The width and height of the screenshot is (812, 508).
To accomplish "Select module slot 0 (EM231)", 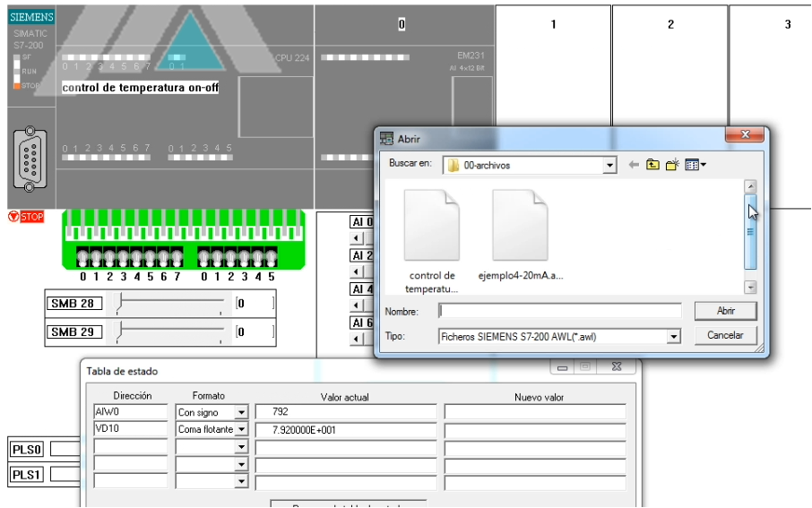I will pyautogui.click(x=402, y=24).
